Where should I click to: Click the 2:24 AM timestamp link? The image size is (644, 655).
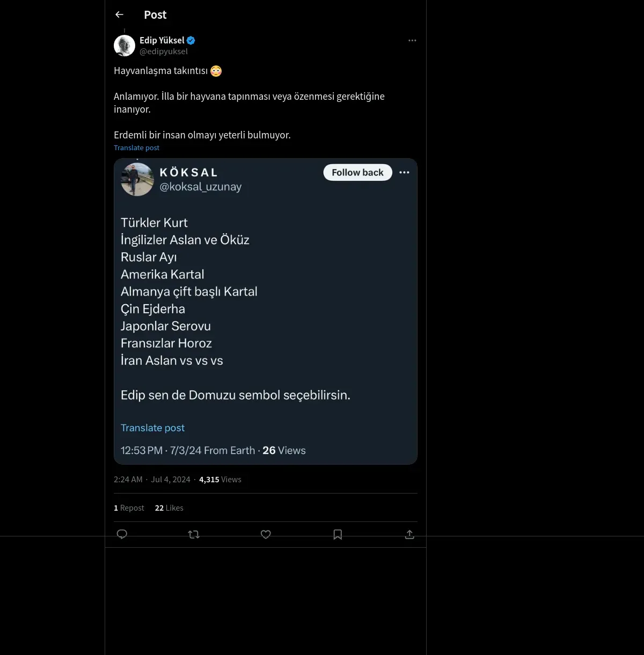[x=128, y=480]
